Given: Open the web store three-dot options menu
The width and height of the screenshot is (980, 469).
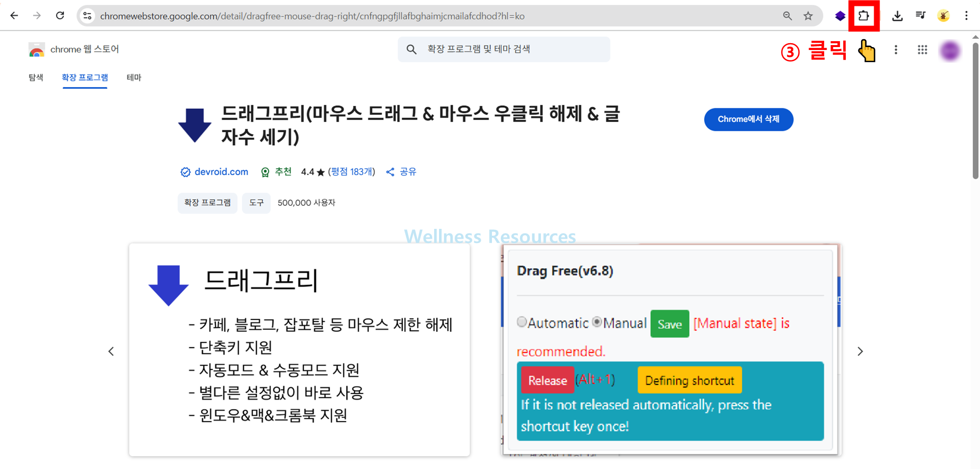Looking at the screenshot, I should pos(896,49).
